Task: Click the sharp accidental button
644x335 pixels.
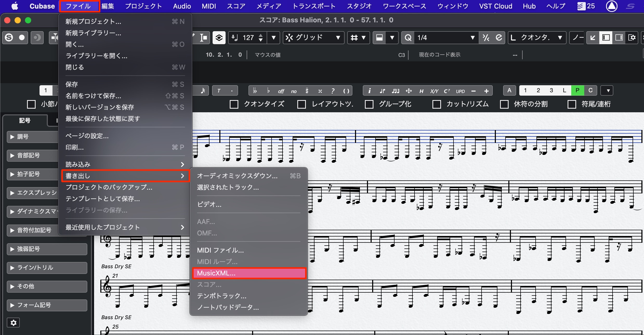Action: pos(307,91)
